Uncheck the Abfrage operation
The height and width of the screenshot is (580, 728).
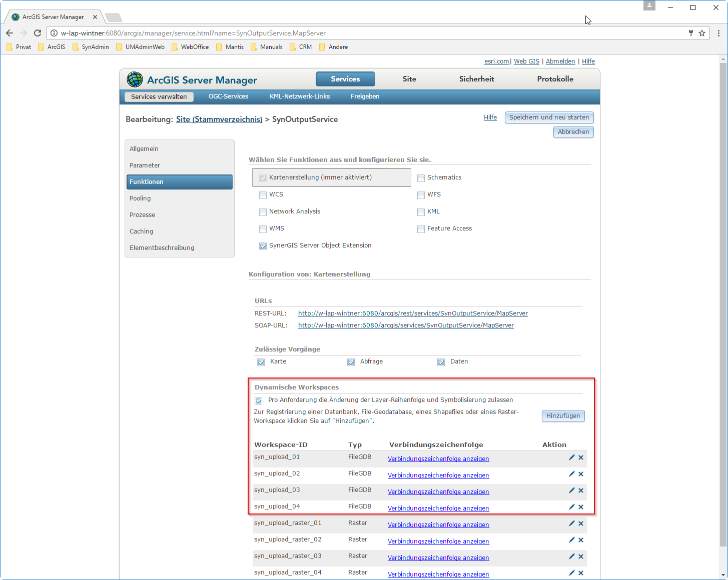pos(351,361)
